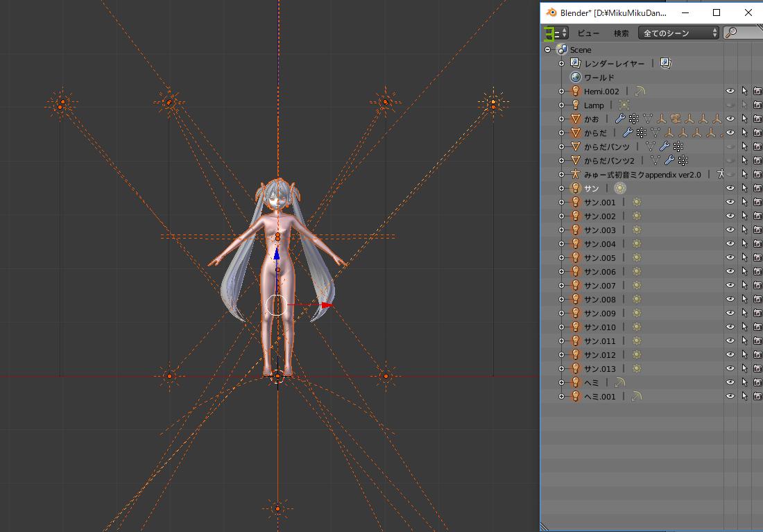This screenshot has height=532, width=763.
Task: Hide サン lamp with its eye icon
Action: click(730, 188)
